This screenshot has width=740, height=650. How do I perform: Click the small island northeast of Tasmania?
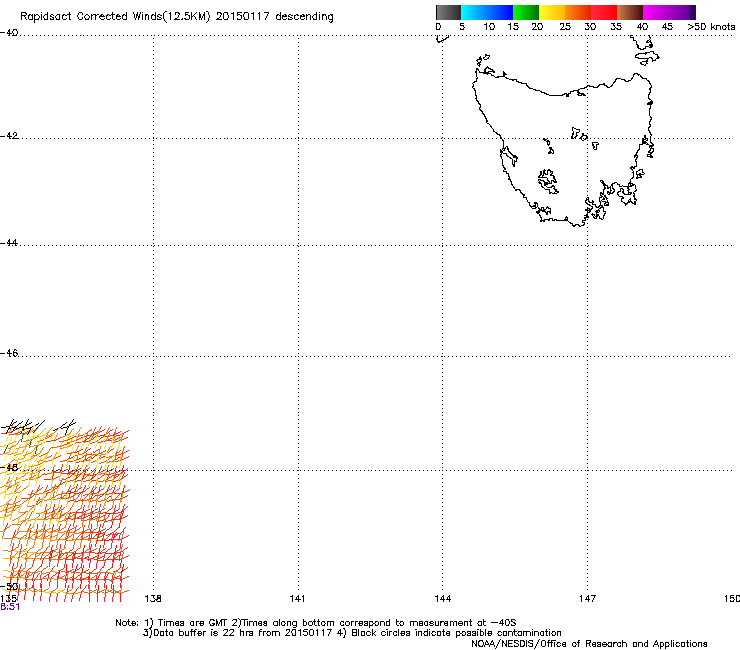pos(647,59)
